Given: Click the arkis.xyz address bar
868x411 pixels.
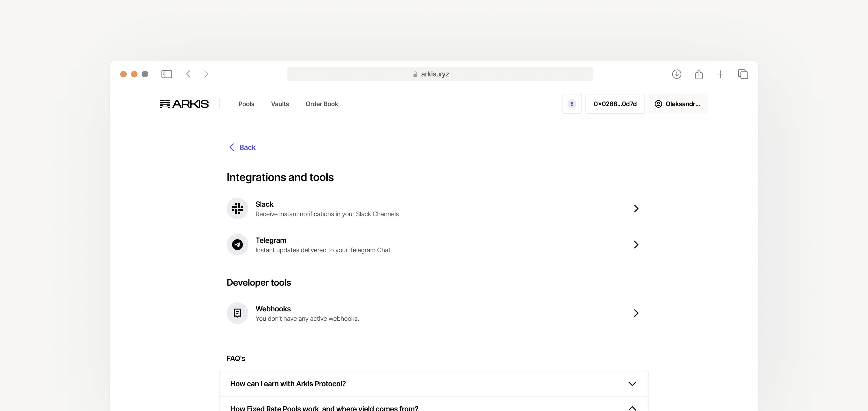Looking at the screenshot, I should coord(440,74).
